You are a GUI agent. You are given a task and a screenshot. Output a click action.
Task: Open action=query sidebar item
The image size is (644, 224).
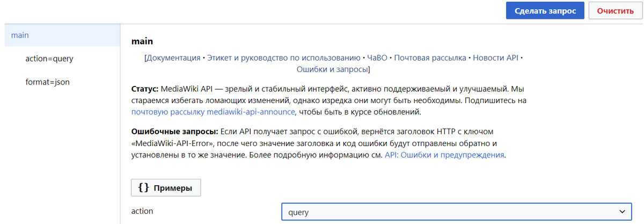49,59
